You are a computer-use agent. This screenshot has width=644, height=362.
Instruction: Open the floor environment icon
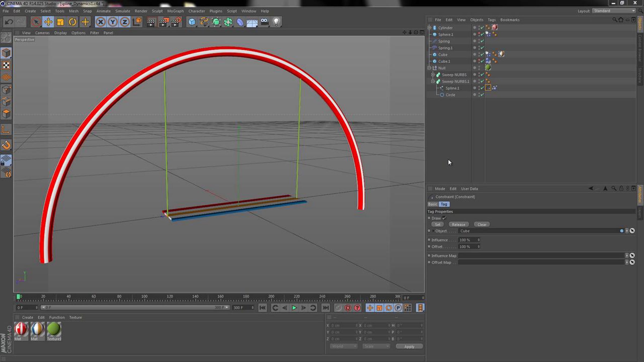pyautogui.click(x=252, y=22)
